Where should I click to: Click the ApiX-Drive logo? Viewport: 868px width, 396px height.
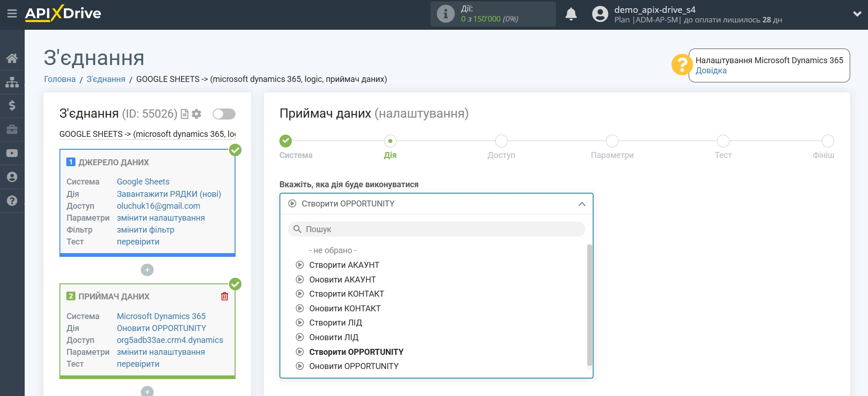(x=63, y=13)
